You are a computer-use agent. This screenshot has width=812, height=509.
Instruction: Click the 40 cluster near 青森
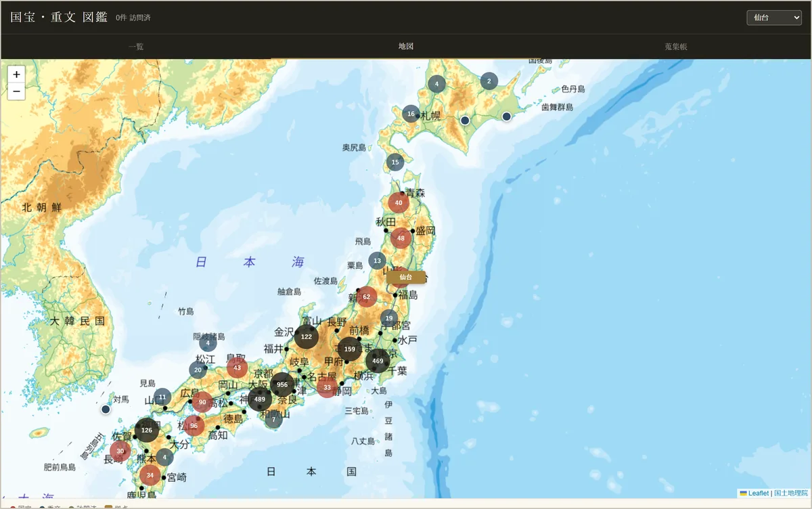(x=399, y=202)
